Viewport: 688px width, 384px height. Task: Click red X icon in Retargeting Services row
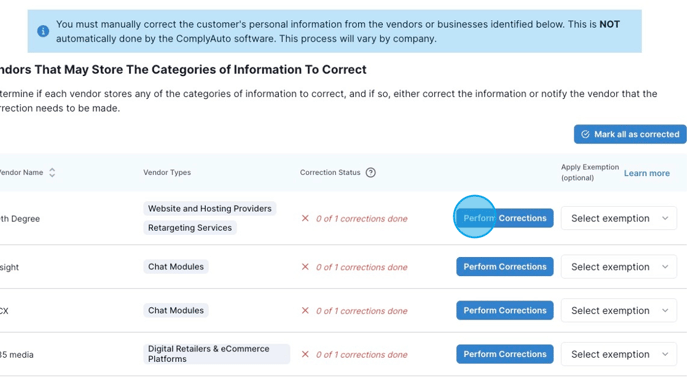tap(305, 218)
